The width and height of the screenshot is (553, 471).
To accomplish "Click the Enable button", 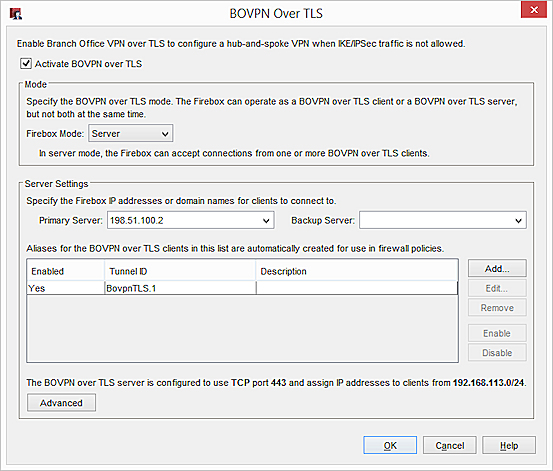I will pyautogui.click(x=497, y=333).
